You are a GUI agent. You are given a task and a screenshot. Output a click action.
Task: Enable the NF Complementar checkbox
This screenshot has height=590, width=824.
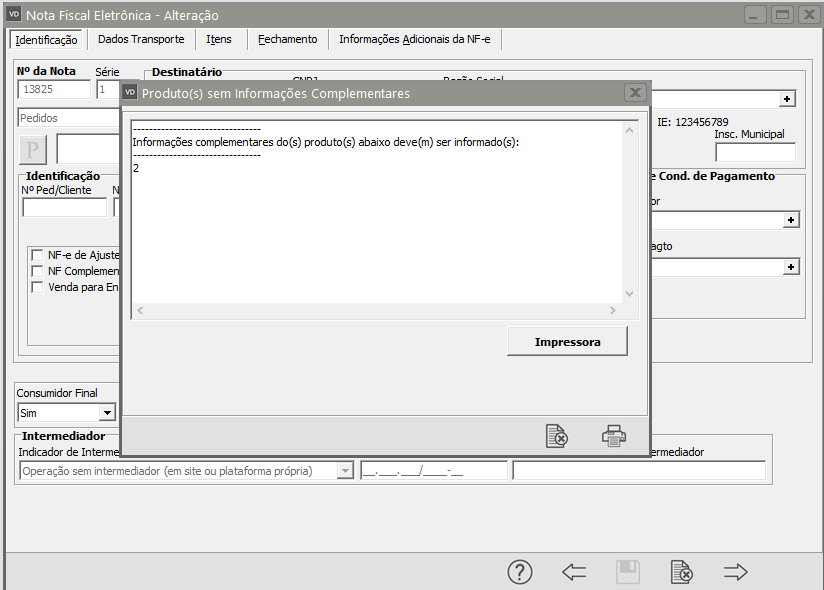(x=38, y=271)
